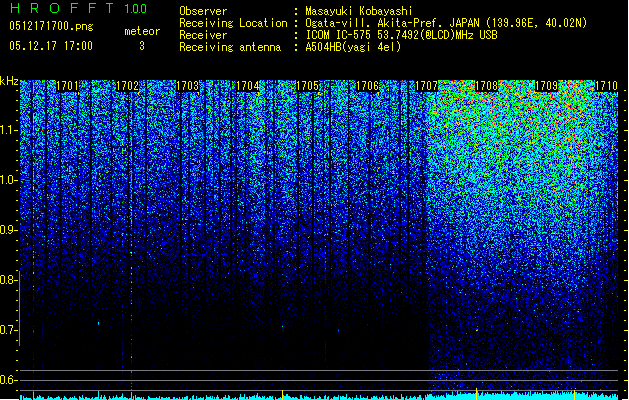This screenshot has width=629, height=400.
Task: Click the 1710 time marker
Action: tap(606, 86)
